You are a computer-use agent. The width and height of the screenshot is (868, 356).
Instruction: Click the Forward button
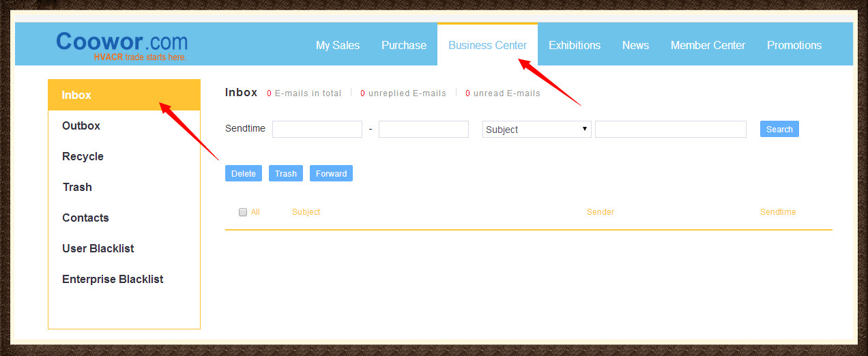[x=331, y=174]
